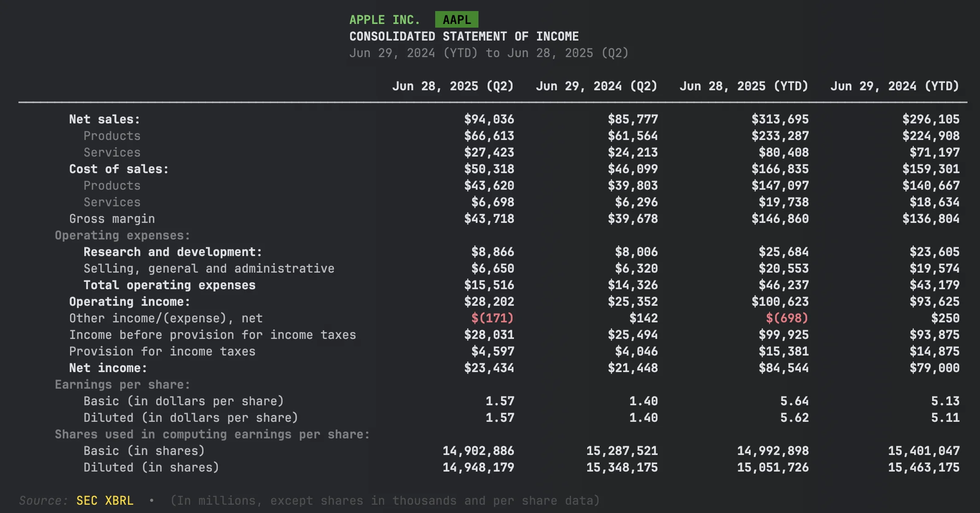This screenshot has height=513, width=980.
Task: Click the Jun 28, 2025 (Q2) column header
Action: point(453,86)
